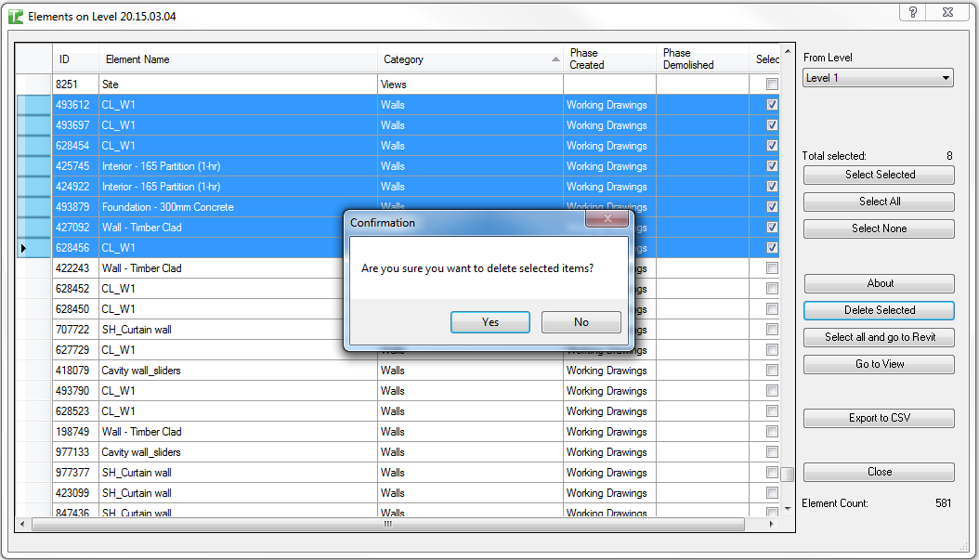Screen dimensions: 979x560
Task: Open the From Level dropdown
Action: coord(878,78)
